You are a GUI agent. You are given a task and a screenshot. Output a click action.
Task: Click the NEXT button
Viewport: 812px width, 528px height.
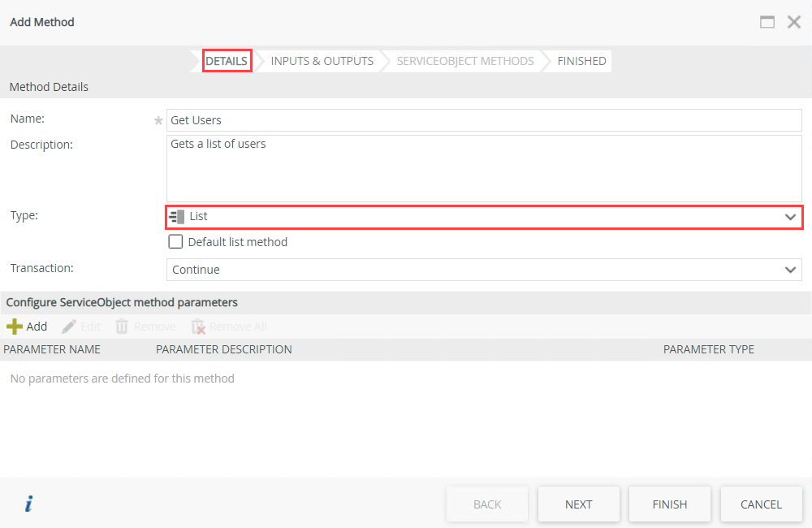pos(578,504)
